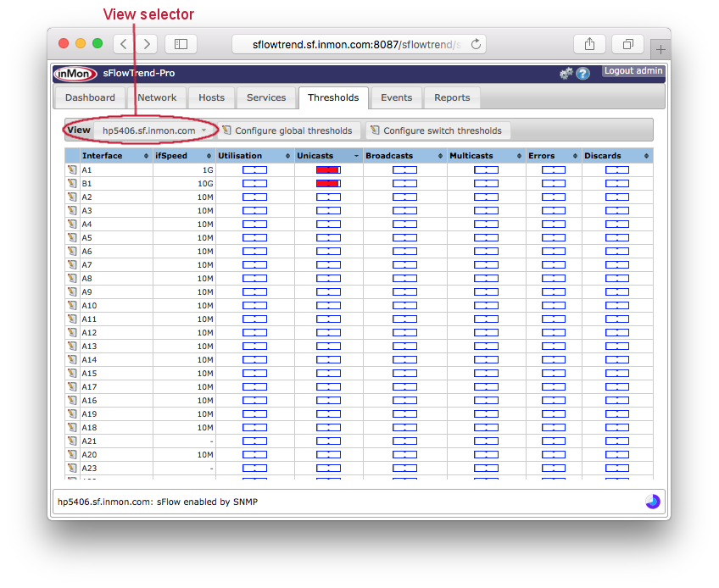Click the Discards threshold bar for A6
The width and height of the screenshot is (719, 588).
tap(617, 251)
